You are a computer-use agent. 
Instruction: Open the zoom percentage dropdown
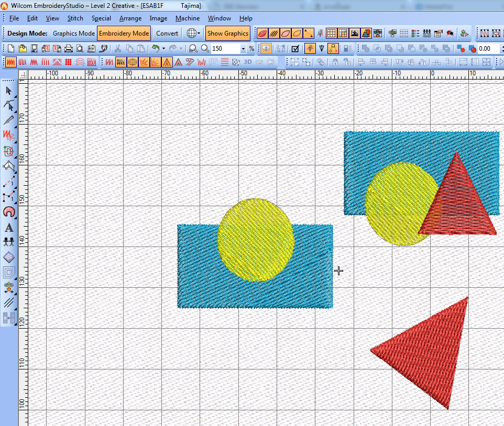coord(243,49)
